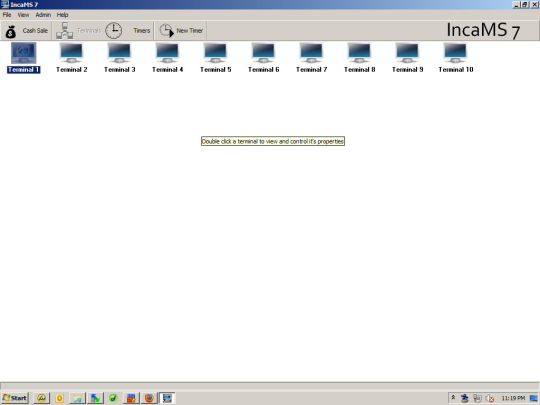Viewport: 540px width, 405px height.
Task: Select the Terminal 1 icon
Action: [23, 53]
